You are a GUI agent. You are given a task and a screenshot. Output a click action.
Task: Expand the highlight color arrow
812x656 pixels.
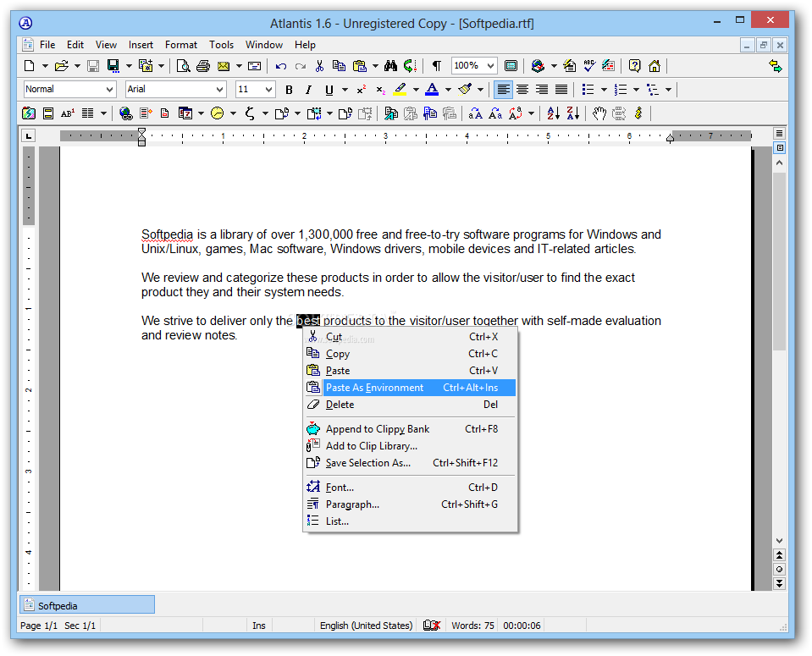pos(416,90)
